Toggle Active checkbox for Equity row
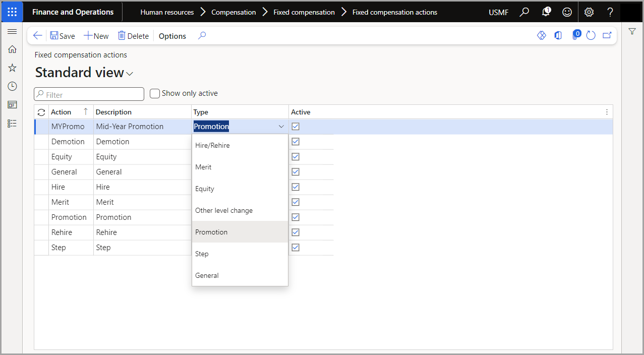Image resolution: width=644 pixels, height=355 pixels. click(x=296, y=157)
